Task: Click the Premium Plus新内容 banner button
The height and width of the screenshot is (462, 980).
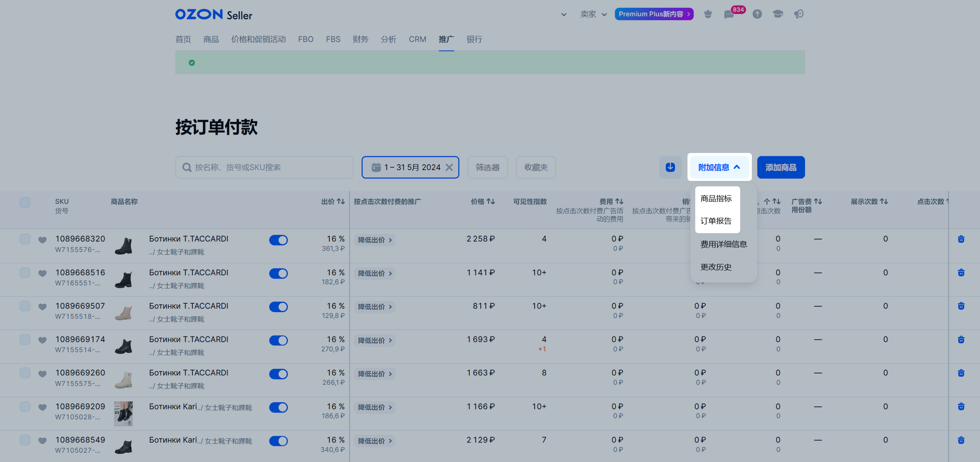Action: [654, 14]
